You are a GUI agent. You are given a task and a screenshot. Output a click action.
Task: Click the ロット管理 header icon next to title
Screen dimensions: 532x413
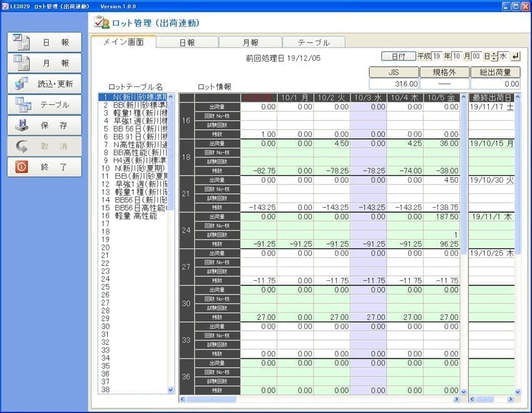click(101, 23)
